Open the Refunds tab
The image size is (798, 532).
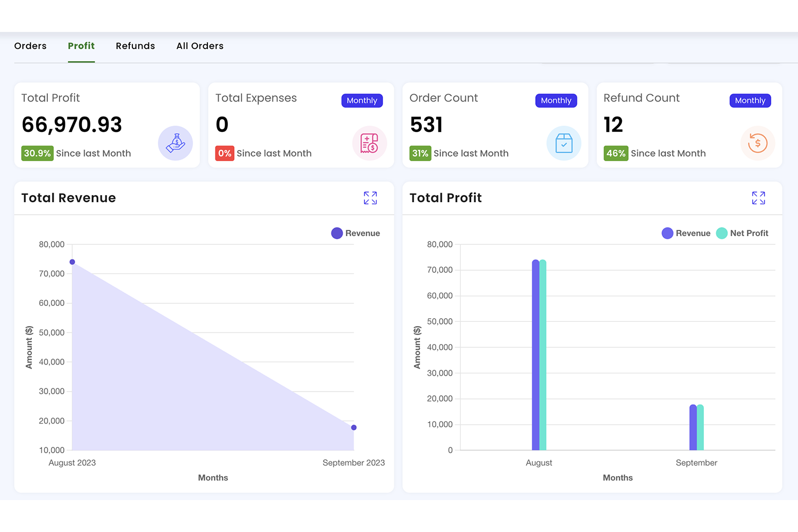(x=136, y=46)
